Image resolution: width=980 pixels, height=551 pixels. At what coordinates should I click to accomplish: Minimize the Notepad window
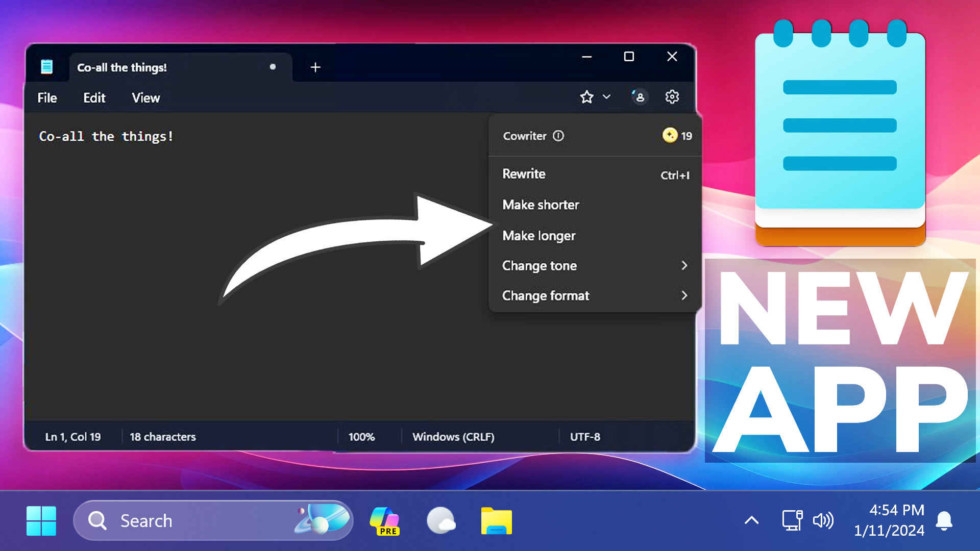[587, 57]
